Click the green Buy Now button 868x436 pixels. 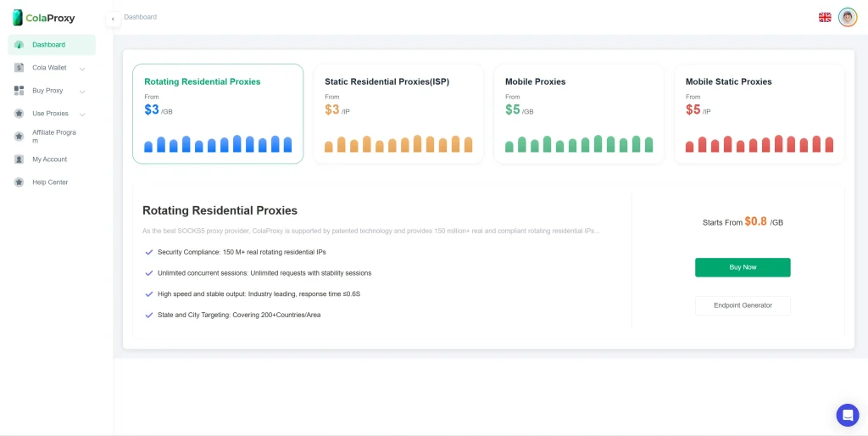pos(743,267)
